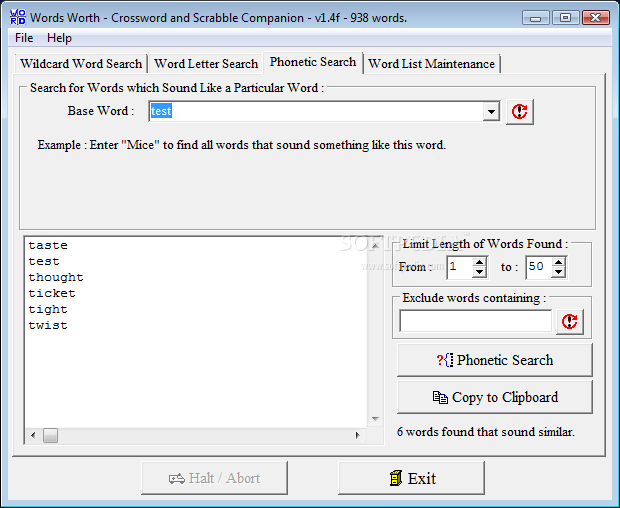
Task: Click results list horizontal scrollbar thumb
Action: pyautogui.click(x=51, y=435)
